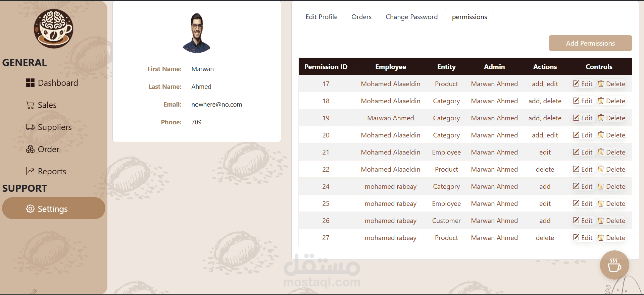Click the Settings gear icon
Image resolution: width=644 pixels, height=295 pixels.
coord(30,209)
